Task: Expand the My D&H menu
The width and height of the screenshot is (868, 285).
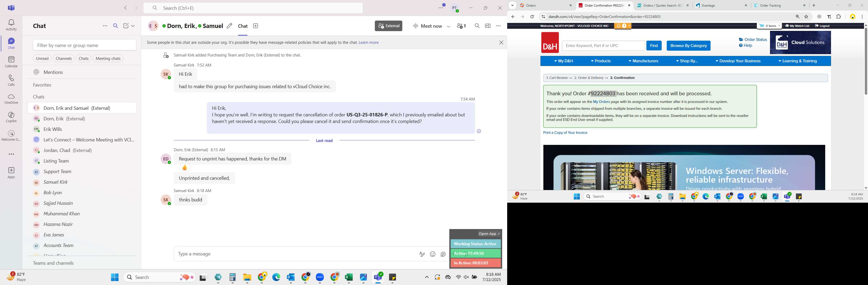Action: (563, 61)
